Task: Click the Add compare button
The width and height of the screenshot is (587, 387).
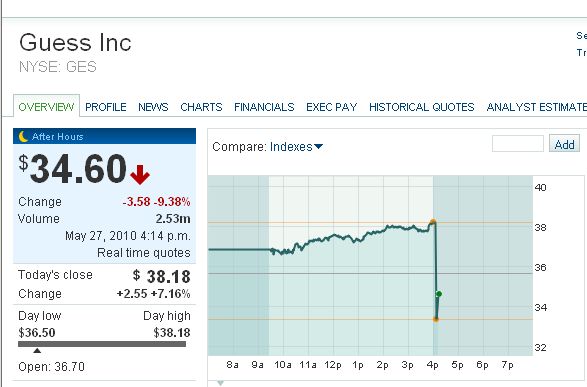Action: (565, 144)
